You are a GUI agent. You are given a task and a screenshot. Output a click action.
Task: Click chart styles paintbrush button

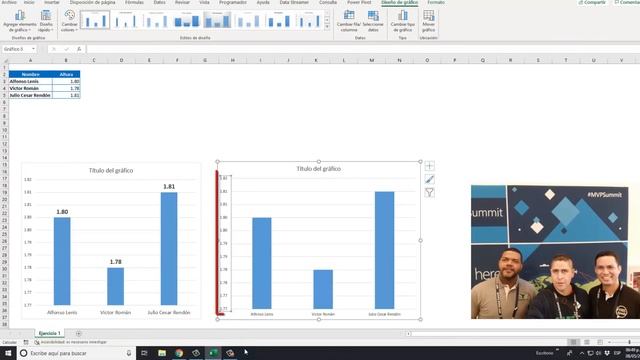coord(429,179)
